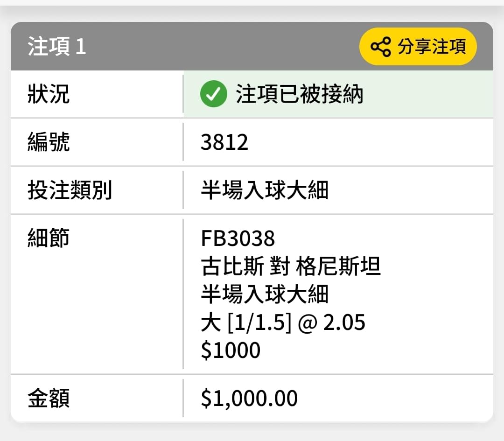Select the odds line 大 [1/1.5] @ 2.05
The width and height of the screenshot is (504, 441).
pos(283,322)
